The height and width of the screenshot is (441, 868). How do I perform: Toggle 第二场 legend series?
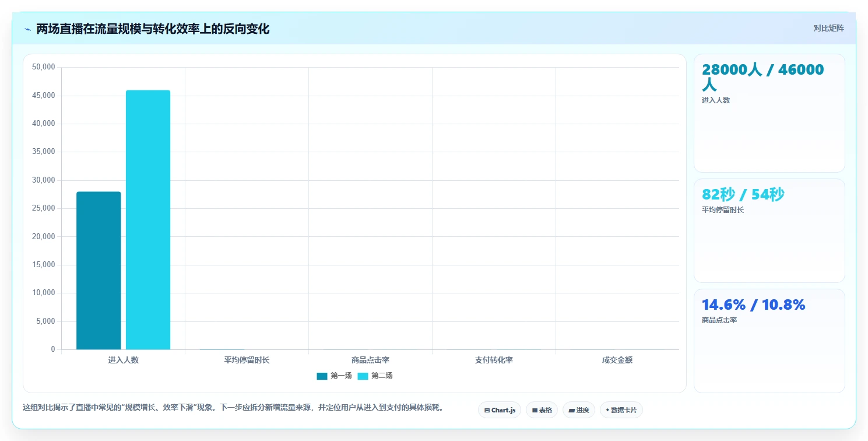pyautogui.click(x=375, y=376)
